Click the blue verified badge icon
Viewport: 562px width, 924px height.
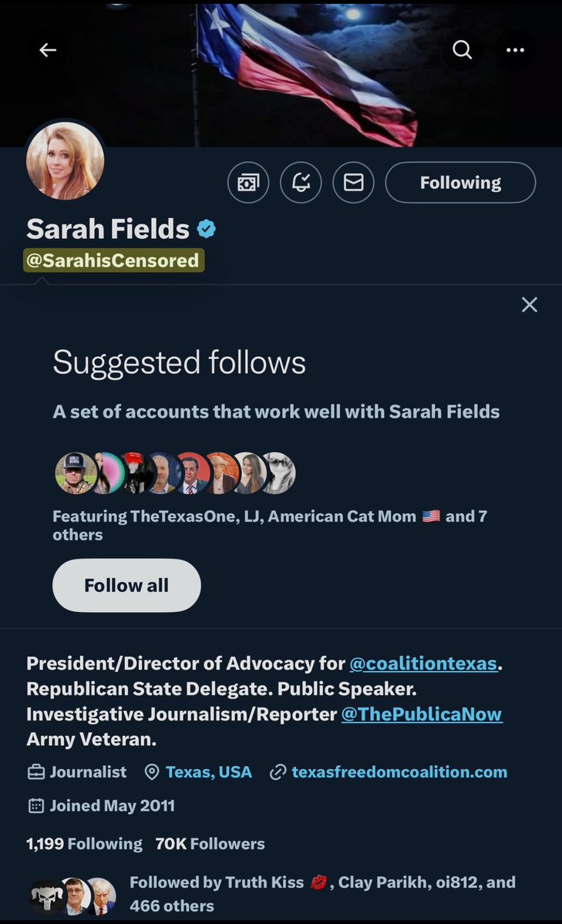coord(206,229)
